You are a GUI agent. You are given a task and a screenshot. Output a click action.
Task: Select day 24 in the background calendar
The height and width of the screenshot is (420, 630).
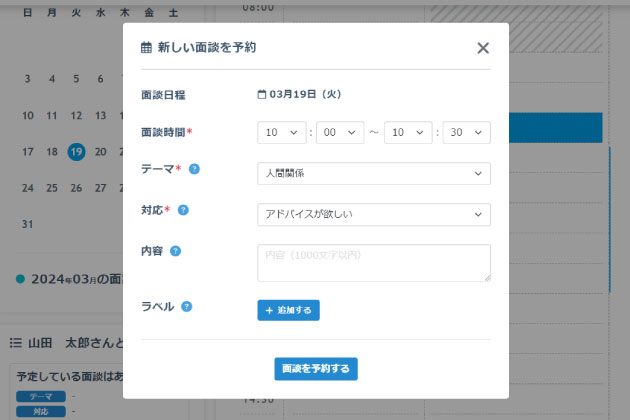pos(27,188)
